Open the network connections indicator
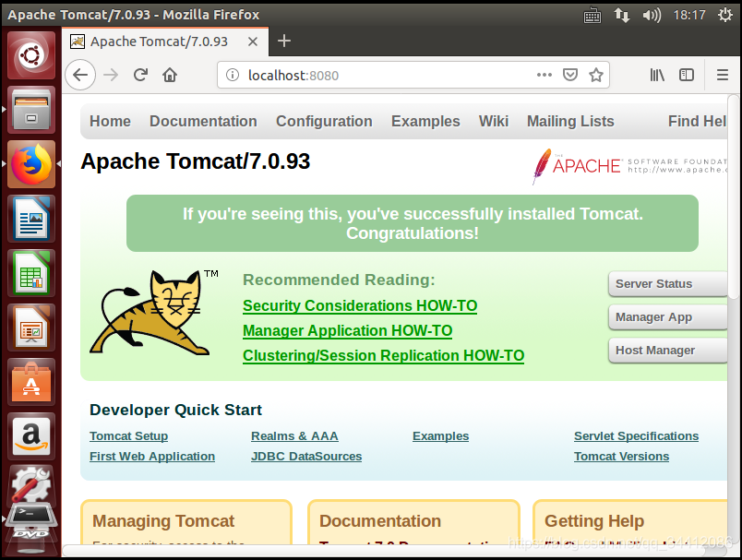 pos(622,15)
